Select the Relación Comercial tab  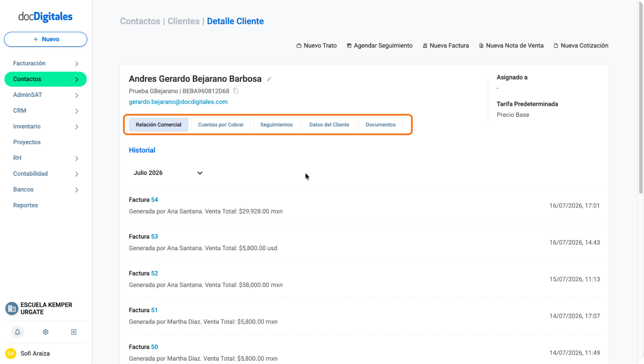tap(158, 125)
